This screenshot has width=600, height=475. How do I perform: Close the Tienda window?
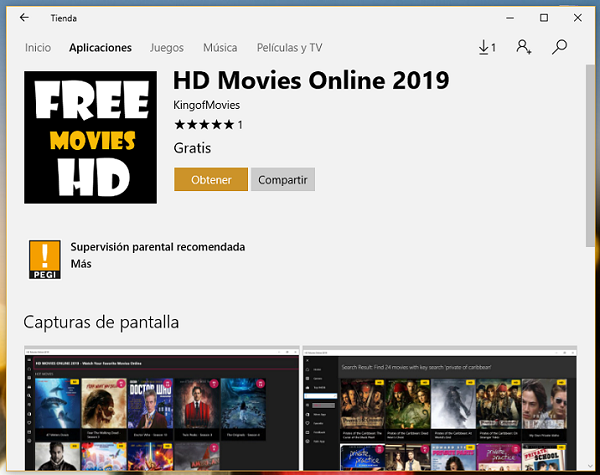(577, 18)
